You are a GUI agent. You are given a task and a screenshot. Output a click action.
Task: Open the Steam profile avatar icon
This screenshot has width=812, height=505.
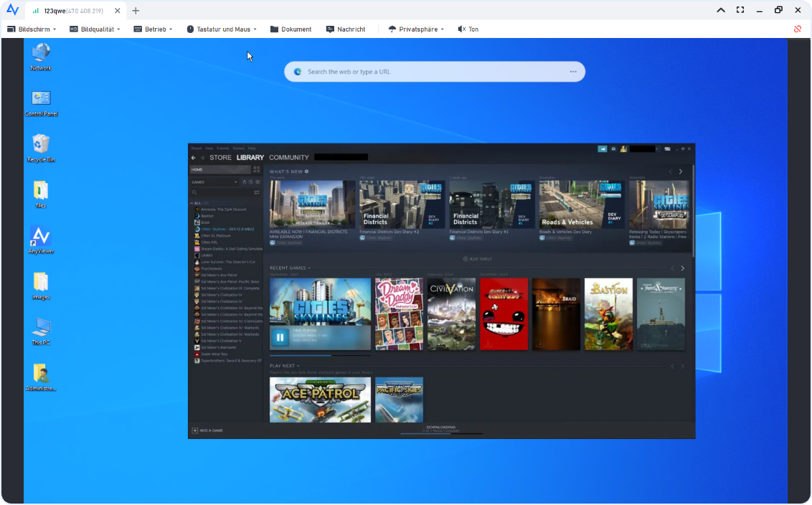coord(623,149)
